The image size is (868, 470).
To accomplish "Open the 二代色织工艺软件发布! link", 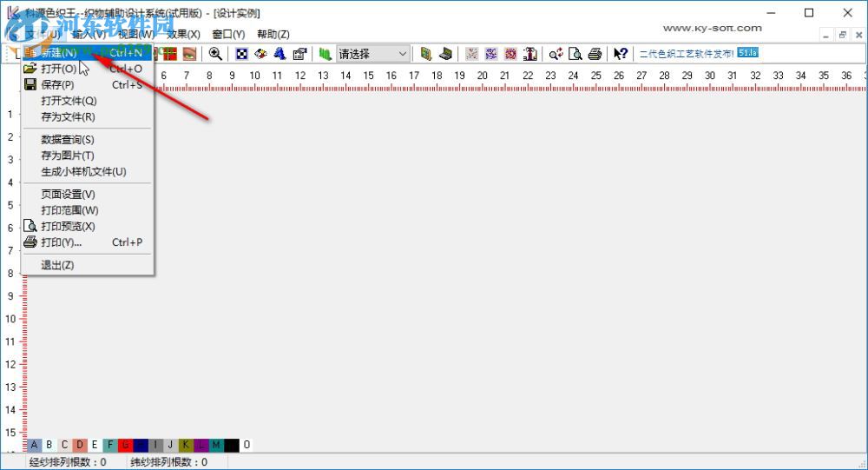I will 687,54.
